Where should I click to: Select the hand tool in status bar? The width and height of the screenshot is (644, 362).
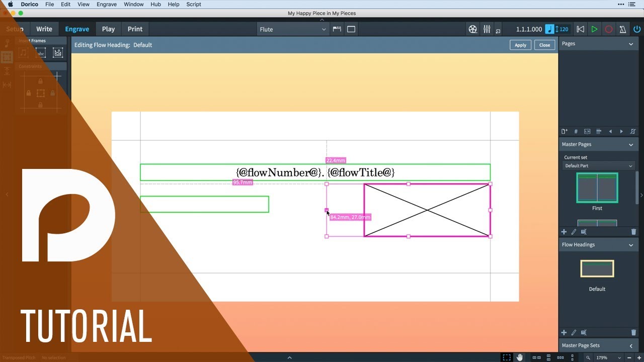tap(520, 357)
